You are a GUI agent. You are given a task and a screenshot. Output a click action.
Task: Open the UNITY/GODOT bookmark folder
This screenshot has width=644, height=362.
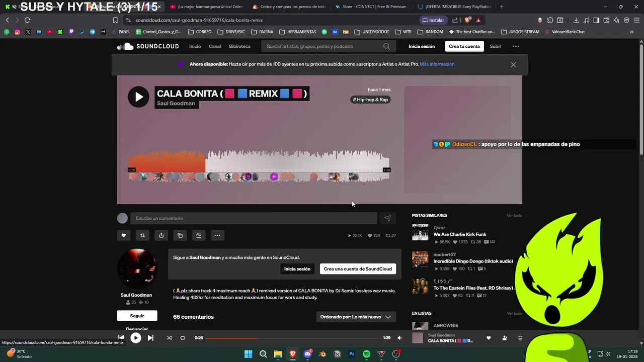coord(372,32)
